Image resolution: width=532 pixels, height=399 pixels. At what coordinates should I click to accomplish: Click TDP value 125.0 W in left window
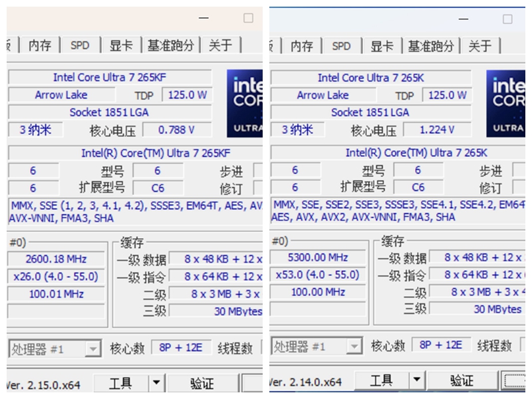coord(188,94)
